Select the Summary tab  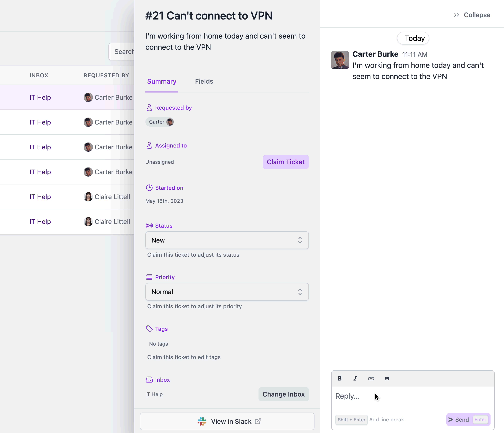pyautogui.click(x=161, y=82)
